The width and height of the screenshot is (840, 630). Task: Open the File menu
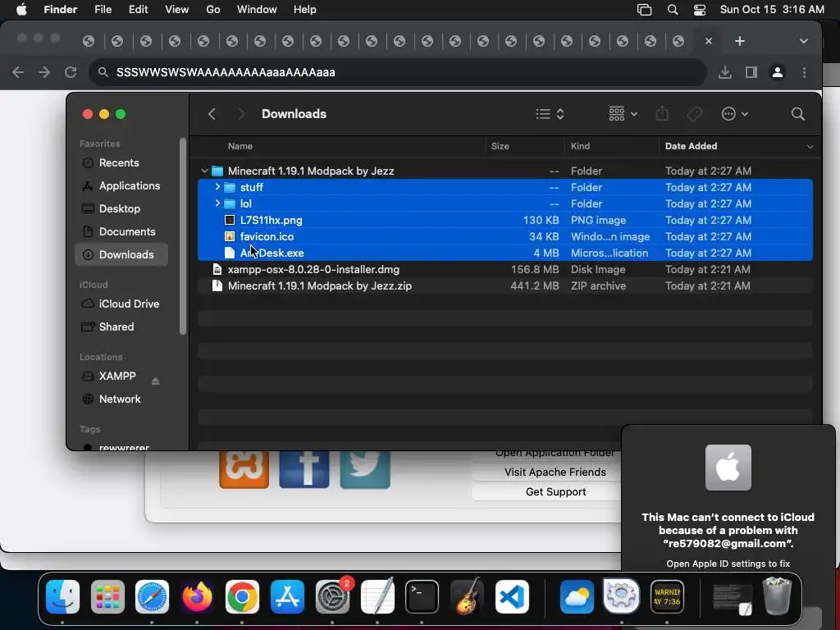click(103, 10)
